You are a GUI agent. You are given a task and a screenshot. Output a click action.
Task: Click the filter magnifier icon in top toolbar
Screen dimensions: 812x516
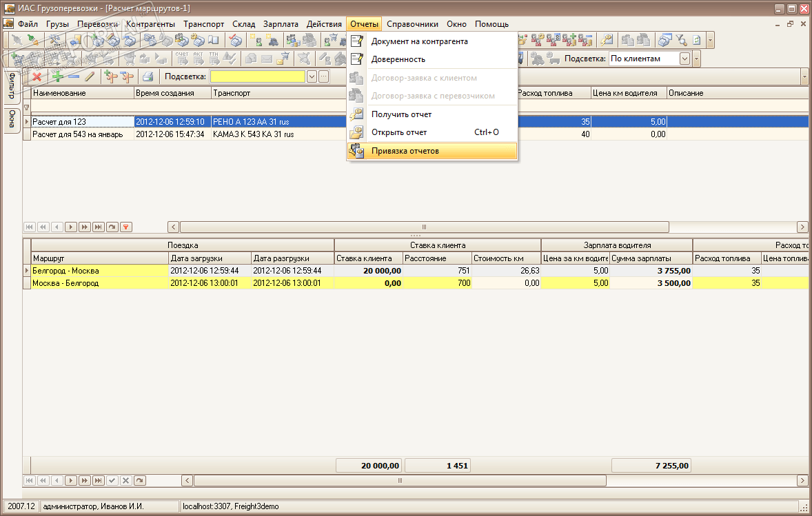(681, 41)
